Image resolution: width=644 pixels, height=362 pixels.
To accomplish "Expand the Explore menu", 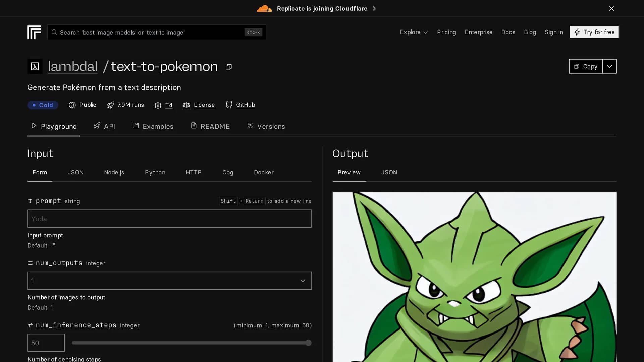I will (x=414, y=32).
